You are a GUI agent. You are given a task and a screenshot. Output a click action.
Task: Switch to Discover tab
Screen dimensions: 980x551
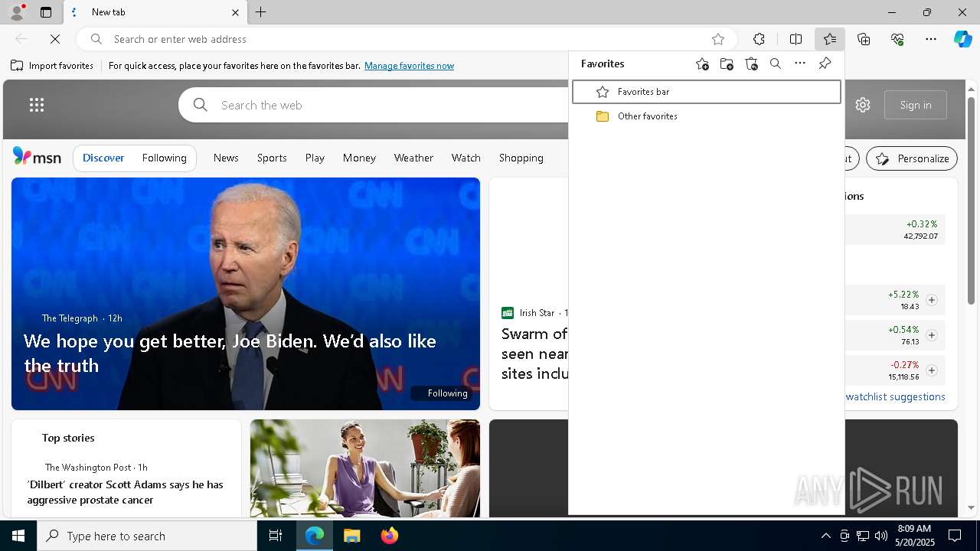(x=103, y=158)
